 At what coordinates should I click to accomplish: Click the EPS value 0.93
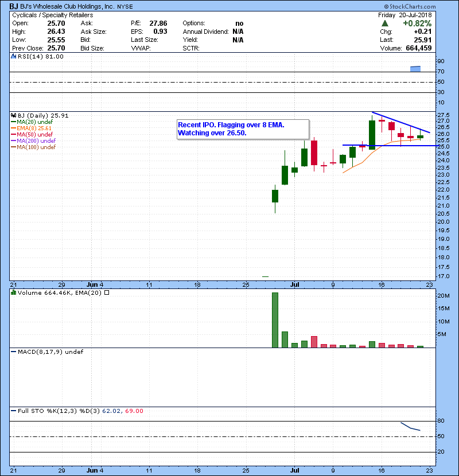click(x=161, y=32)
